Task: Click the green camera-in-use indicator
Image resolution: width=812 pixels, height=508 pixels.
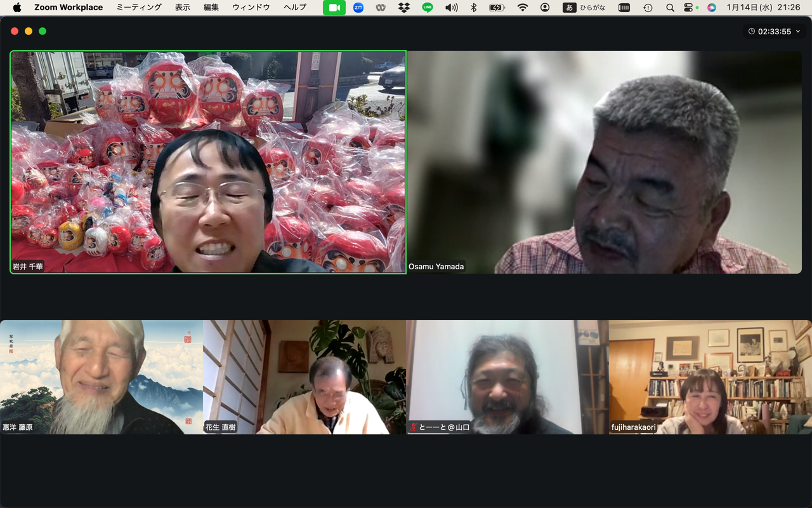Action: [334, 8]
